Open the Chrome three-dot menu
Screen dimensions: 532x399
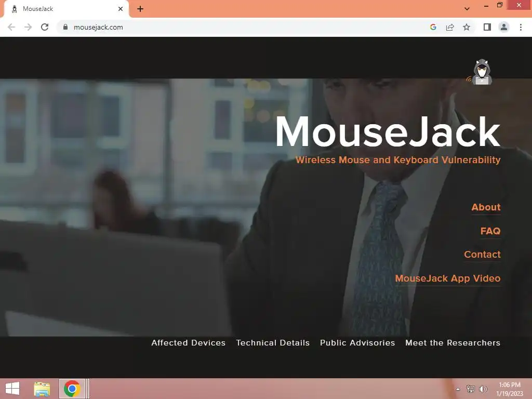(521, 27)
